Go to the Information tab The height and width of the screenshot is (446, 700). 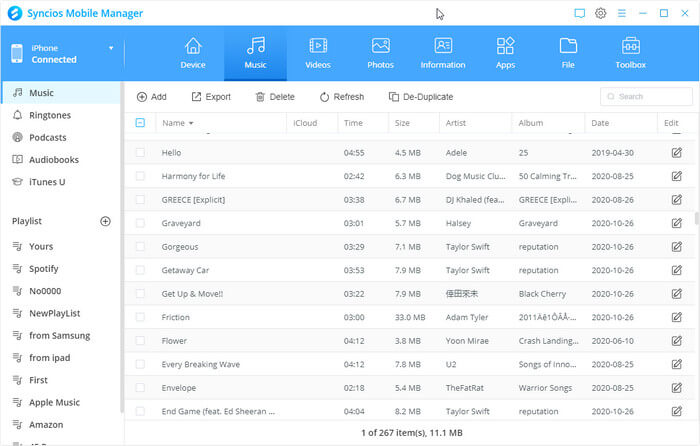pos(443,54)
